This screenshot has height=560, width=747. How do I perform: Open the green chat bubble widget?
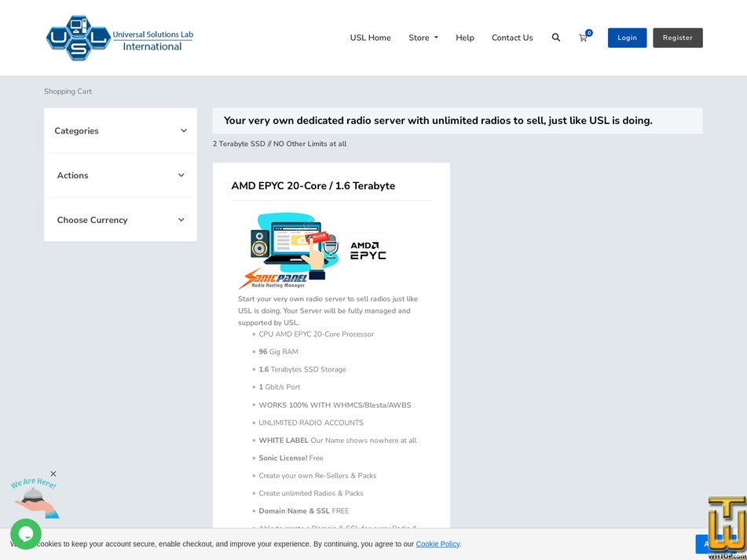click(x=26, y=534)
